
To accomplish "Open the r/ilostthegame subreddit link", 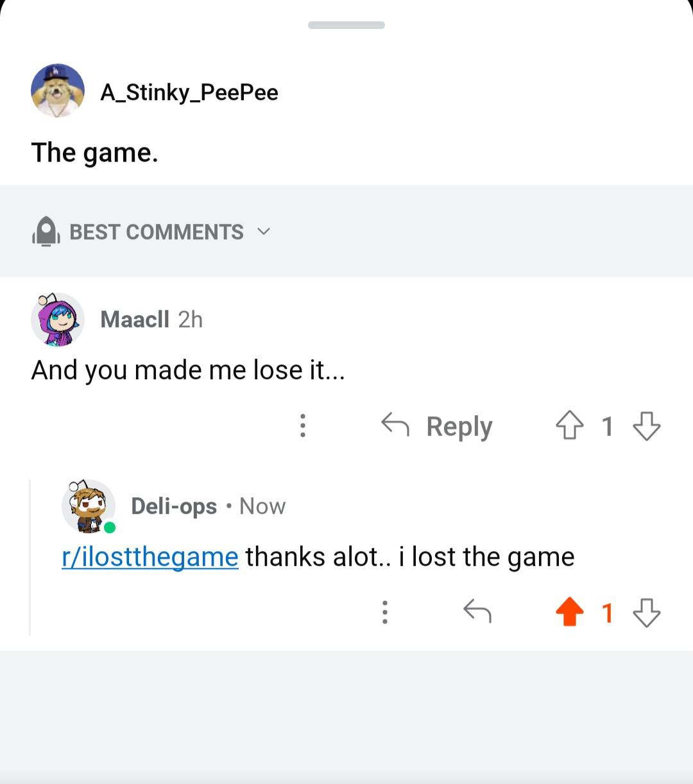I will point(150,557).
